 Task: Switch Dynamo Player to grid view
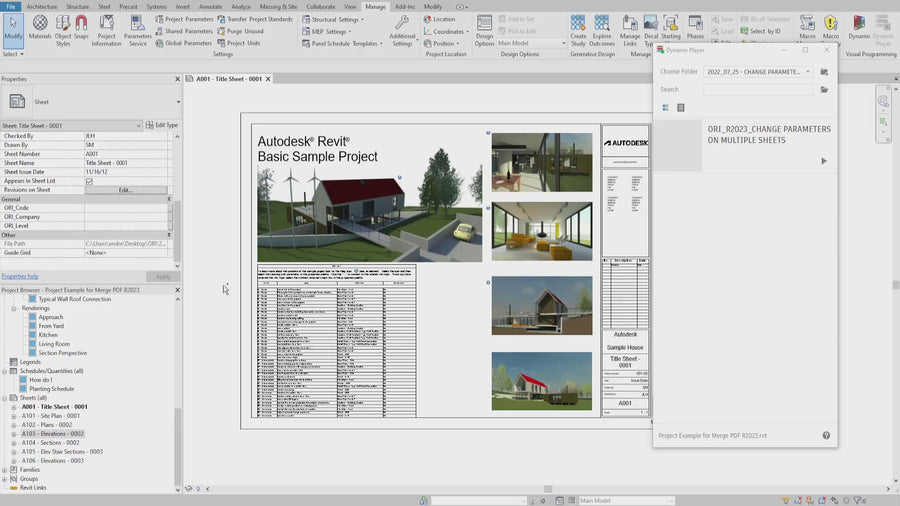pos(666,108)
